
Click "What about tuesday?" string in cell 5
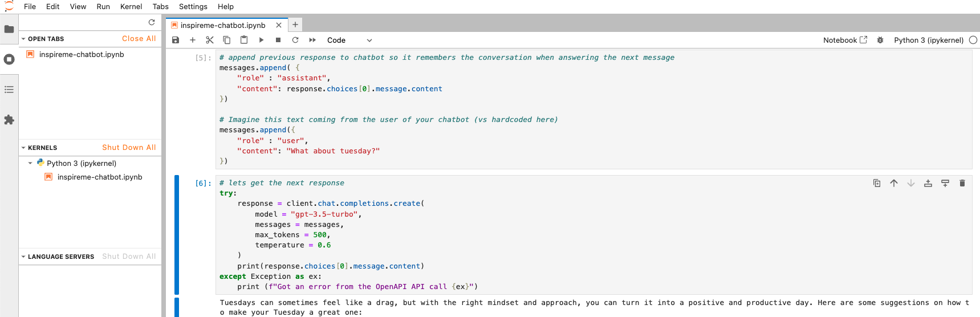(333, 151)
